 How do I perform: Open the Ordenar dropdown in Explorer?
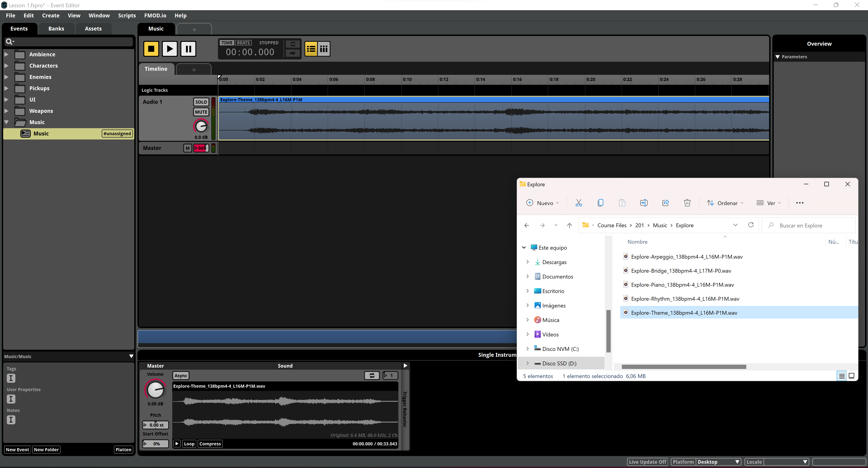pos(725,203)
